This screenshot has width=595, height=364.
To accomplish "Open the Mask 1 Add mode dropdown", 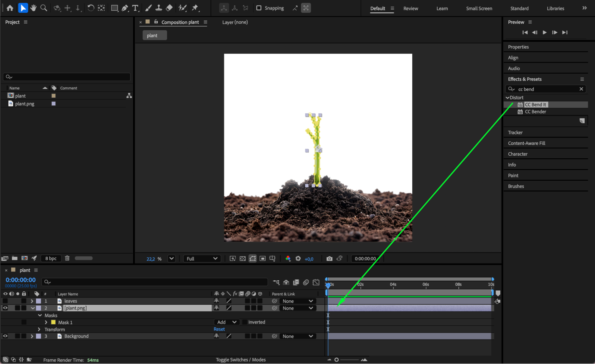I will pos(227,322).
